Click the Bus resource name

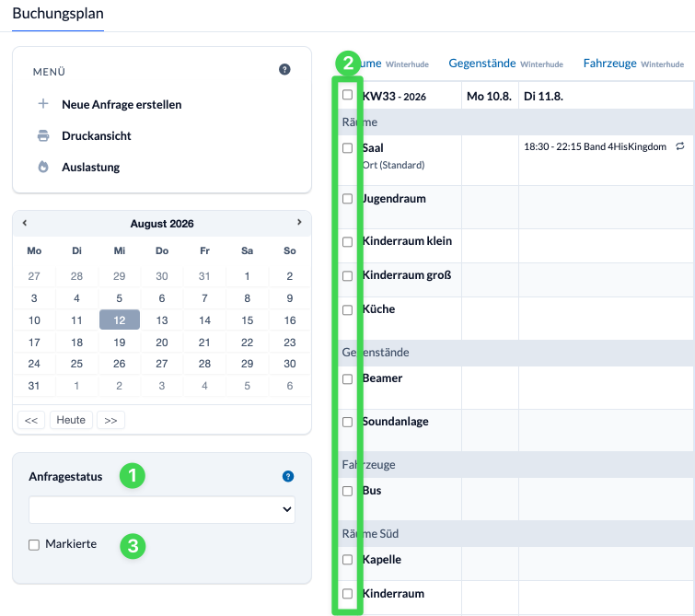372,491
